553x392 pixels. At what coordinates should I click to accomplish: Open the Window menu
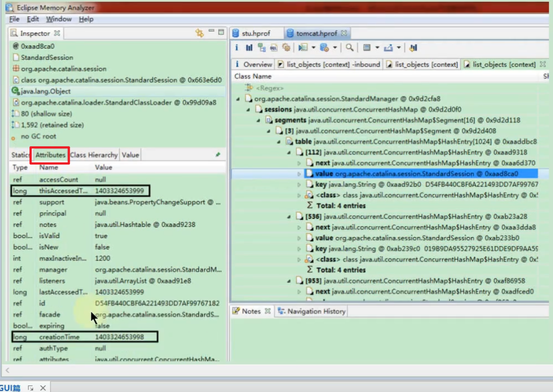click(59, 19)
